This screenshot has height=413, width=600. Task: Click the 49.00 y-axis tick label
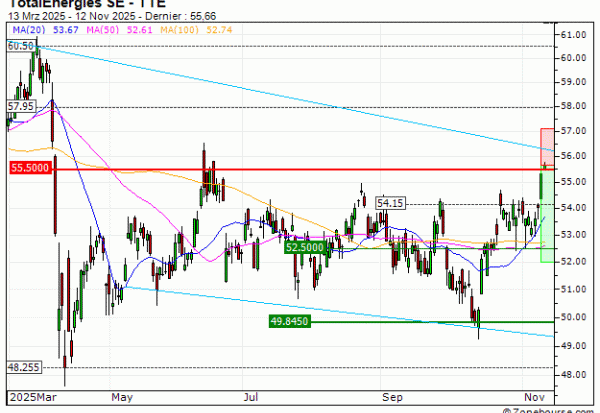[573, 346]
